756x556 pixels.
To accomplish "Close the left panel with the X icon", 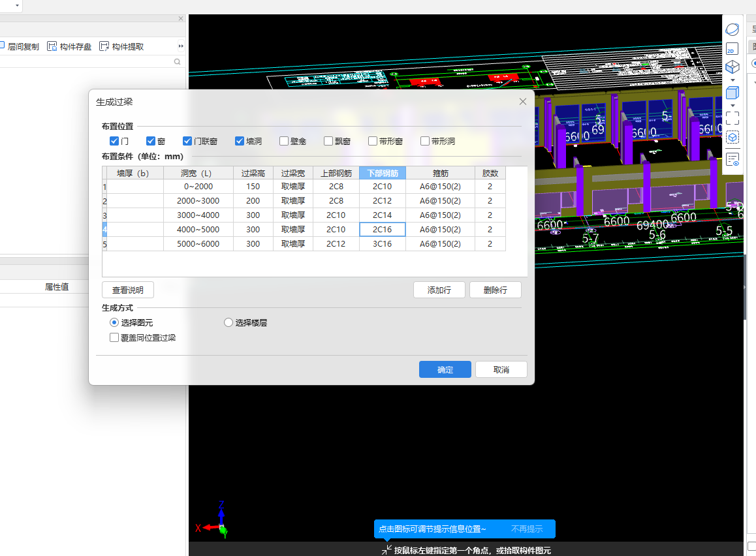I will (181, 18).
